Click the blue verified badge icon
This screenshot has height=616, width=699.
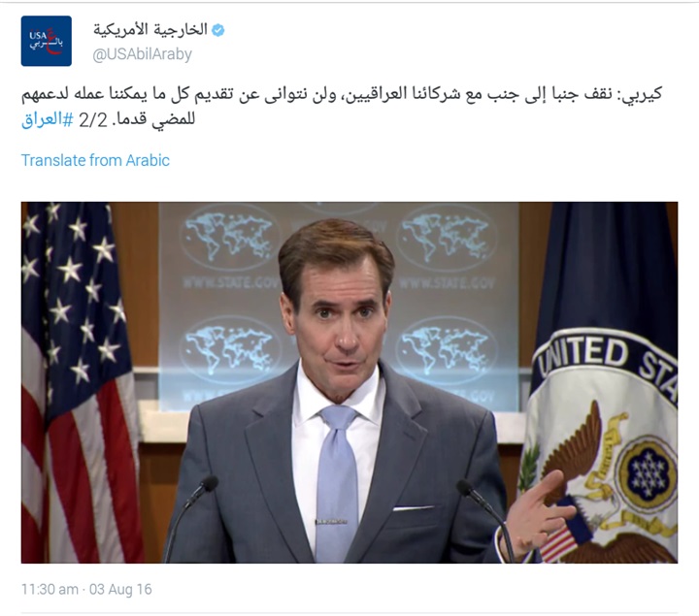pyautogui.click(x=218, y=30)
